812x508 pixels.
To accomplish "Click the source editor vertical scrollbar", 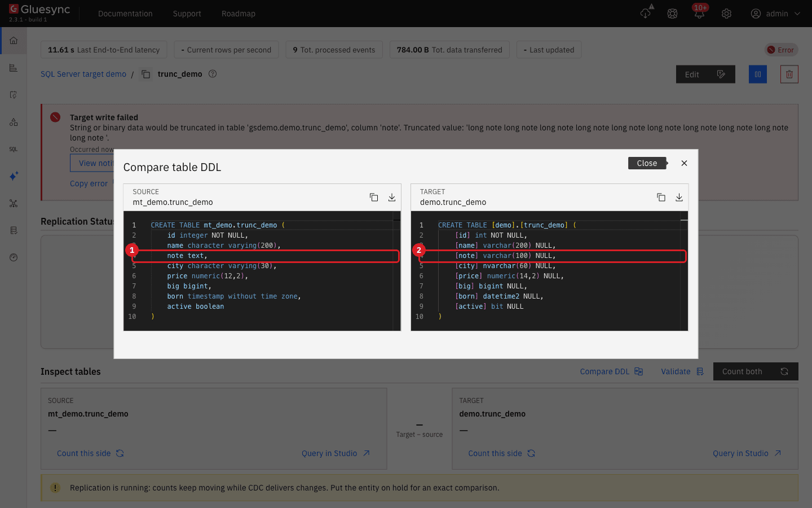I will [x=396, y=271].
